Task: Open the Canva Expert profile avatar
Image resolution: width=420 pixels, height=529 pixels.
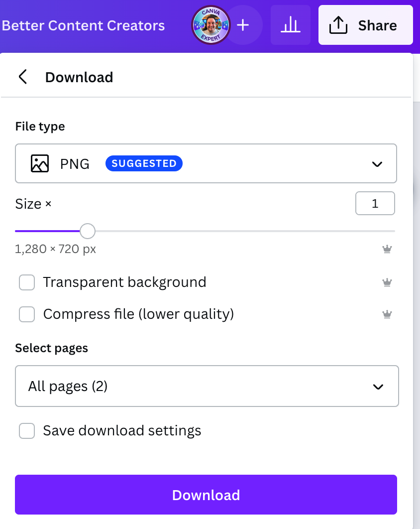Action: 210,25
